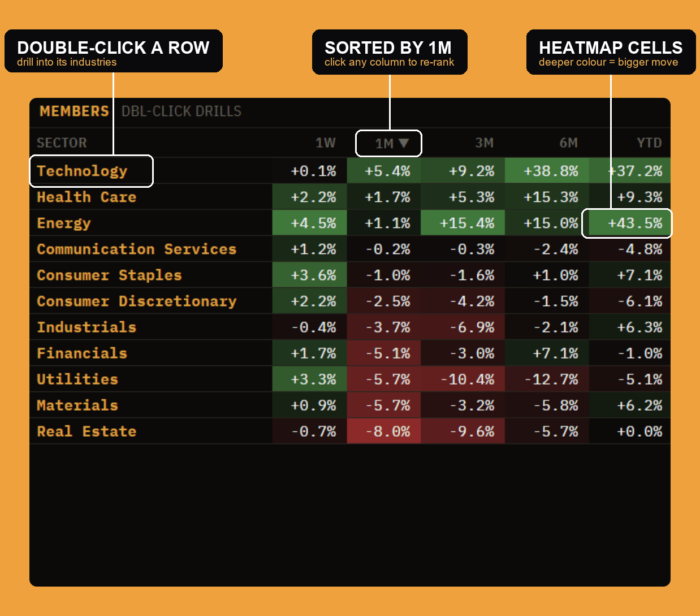
Task: Click Communication Services' YTD cell -4.8%
Action: coord(630,249)
